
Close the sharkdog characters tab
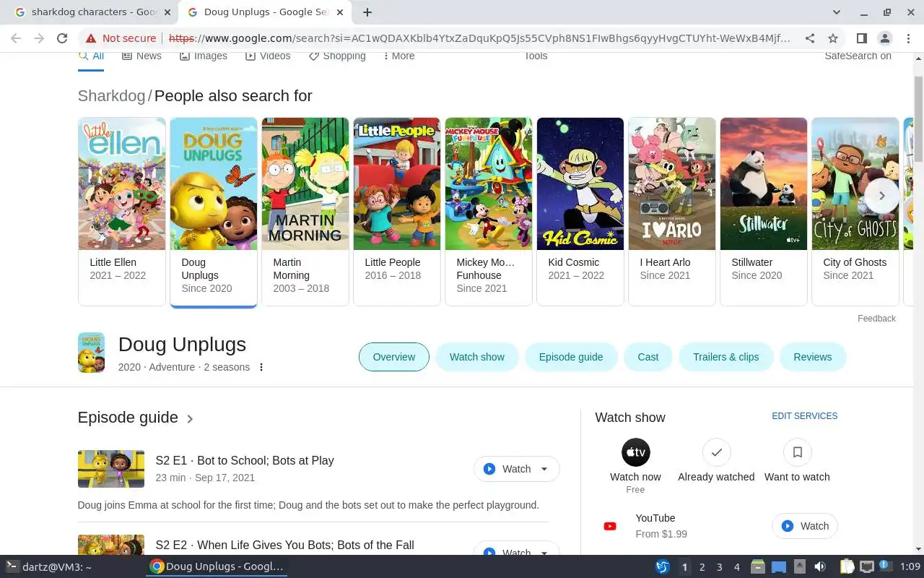(167, 12)
